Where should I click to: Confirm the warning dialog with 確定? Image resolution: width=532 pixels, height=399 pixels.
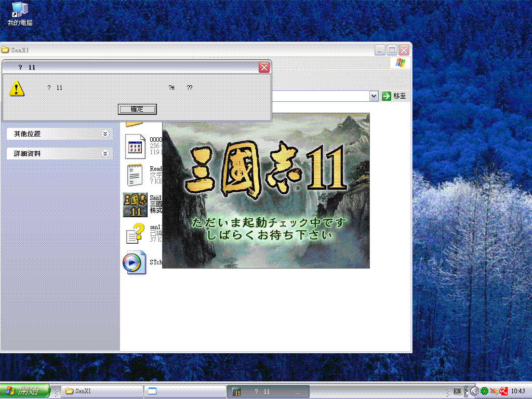pyautogui.click(x=137, y=109)
